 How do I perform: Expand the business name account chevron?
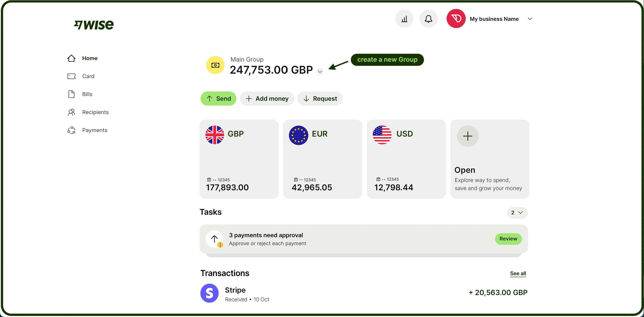click(x=530, y=19)
